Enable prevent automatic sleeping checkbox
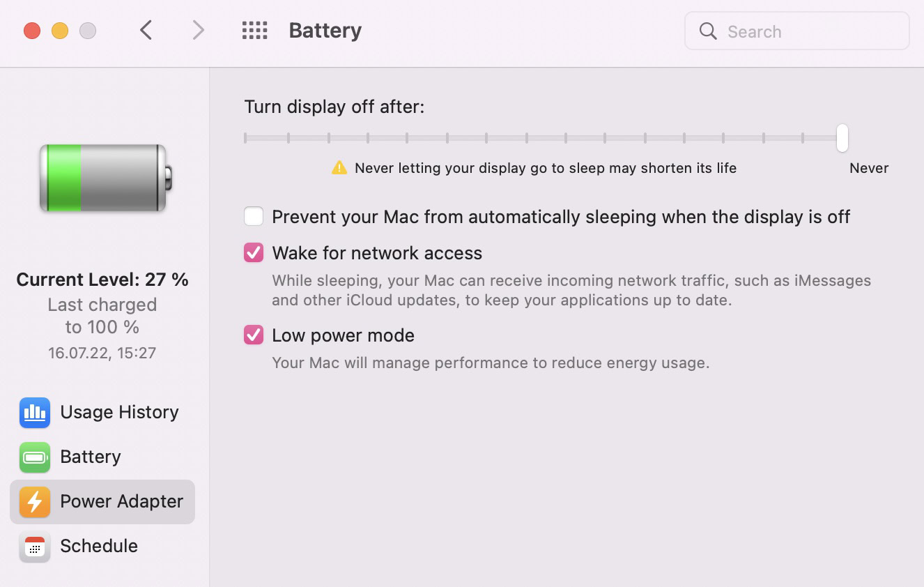The height and width of the screenshot is (587, 924). (254, 217)
